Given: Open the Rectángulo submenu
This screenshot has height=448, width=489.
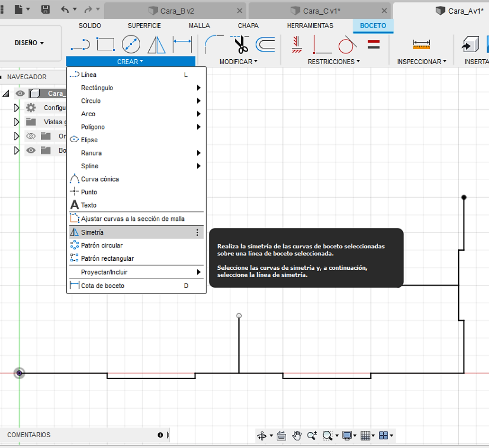Looking at the screenshot, I should tap(136, 88).
